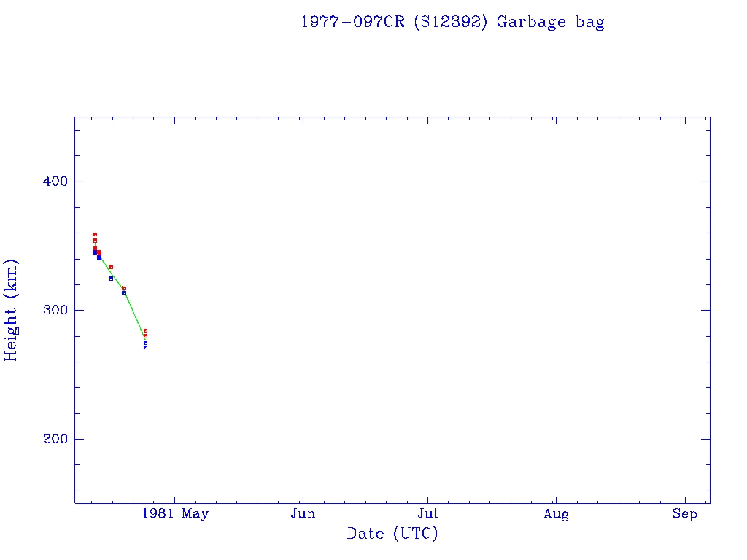Click the "Height (km)" y-axis label
The width and height of the screenshot is (747, 560).
pos(12,310)
